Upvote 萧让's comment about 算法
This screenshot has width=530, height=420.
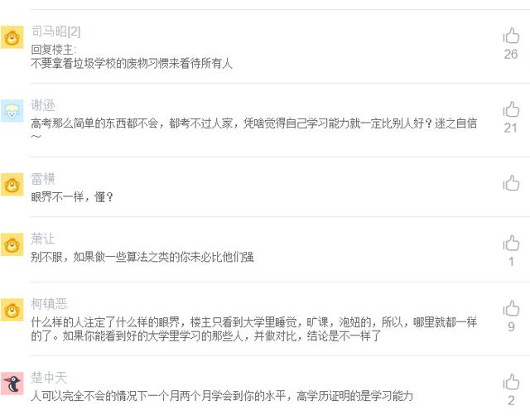(511, 244)
